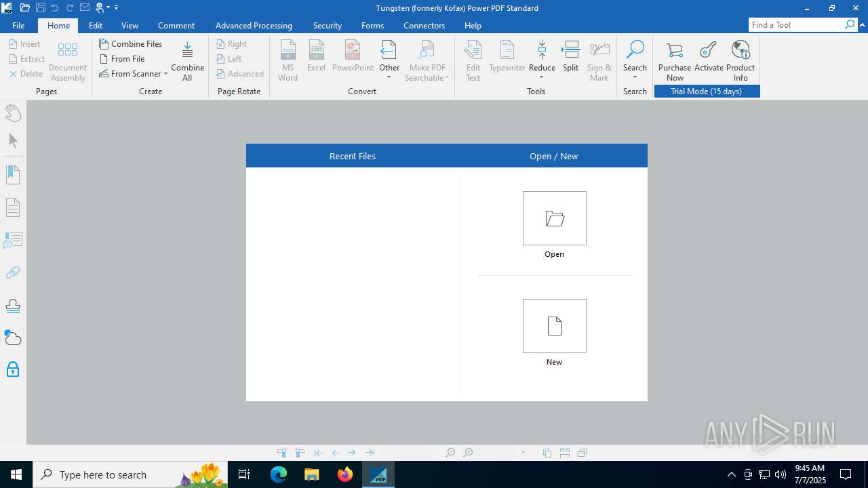This screenshot has width=868, height=488.
Task: Expand the From Scanner dropdown arrow
Action: click(165, 74)
